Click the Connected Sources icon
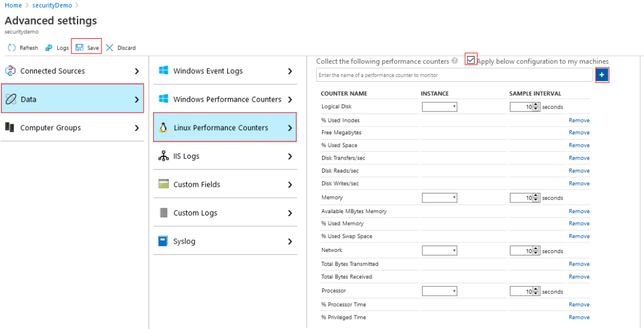 click(x=10, y=70)
